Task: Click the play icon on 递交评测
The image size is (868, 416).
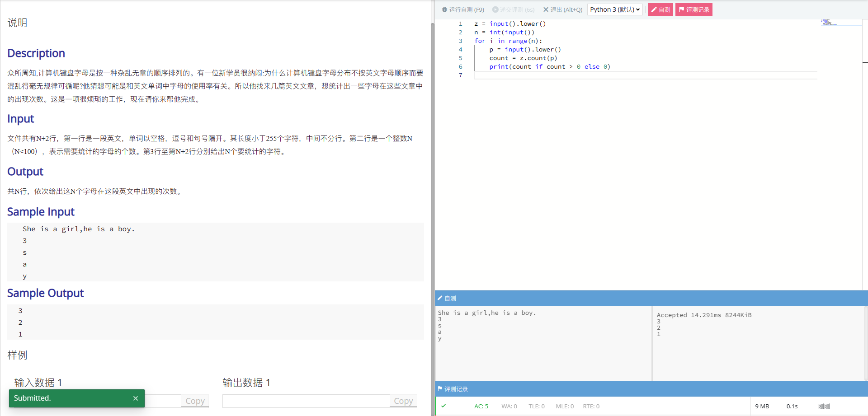Action: [495, 9]
